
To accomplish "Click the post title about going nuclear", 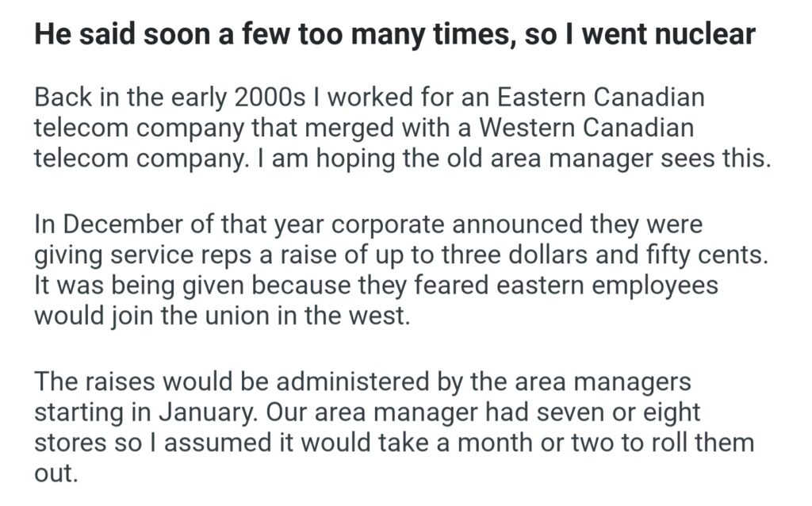I will click(395, 39).
